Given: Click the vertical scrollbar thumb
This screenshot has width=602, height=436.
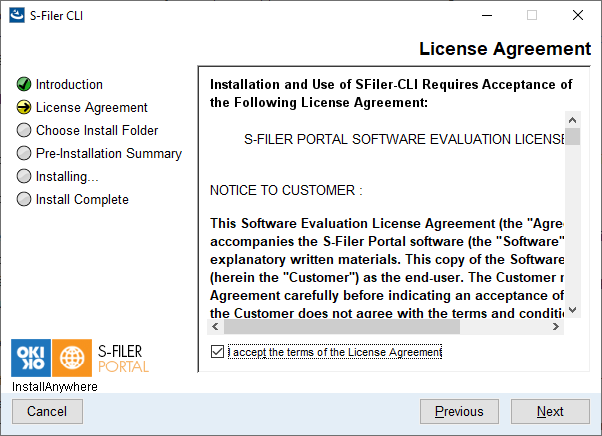Looking at the screenshot, I should click(572, 137).
